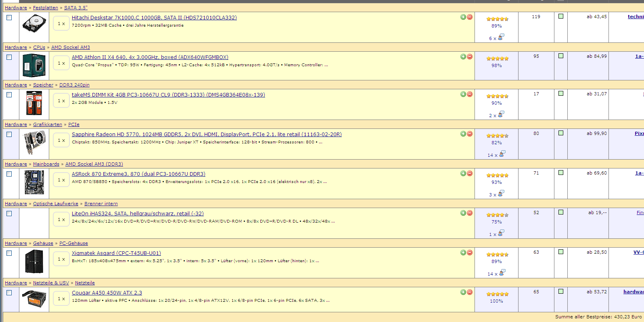The width and height of the screenshot is (644, 322).
Task: Open the PC-Gehäuse breadcrumb link
Action: (x=73, y=243)
